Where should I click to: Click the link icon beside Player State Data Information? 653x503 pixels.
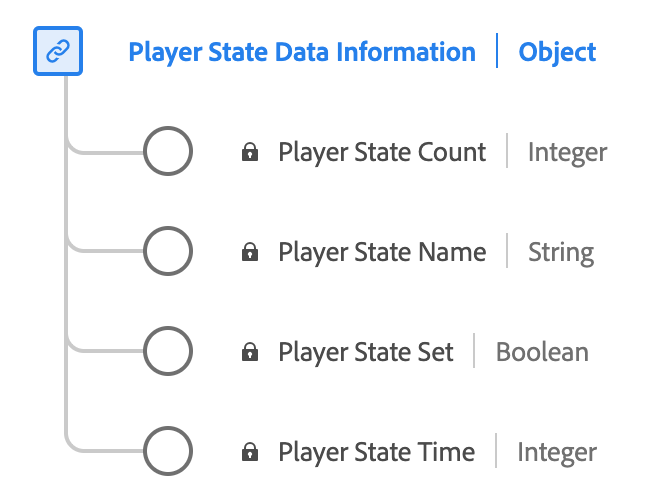click(58, 51)
